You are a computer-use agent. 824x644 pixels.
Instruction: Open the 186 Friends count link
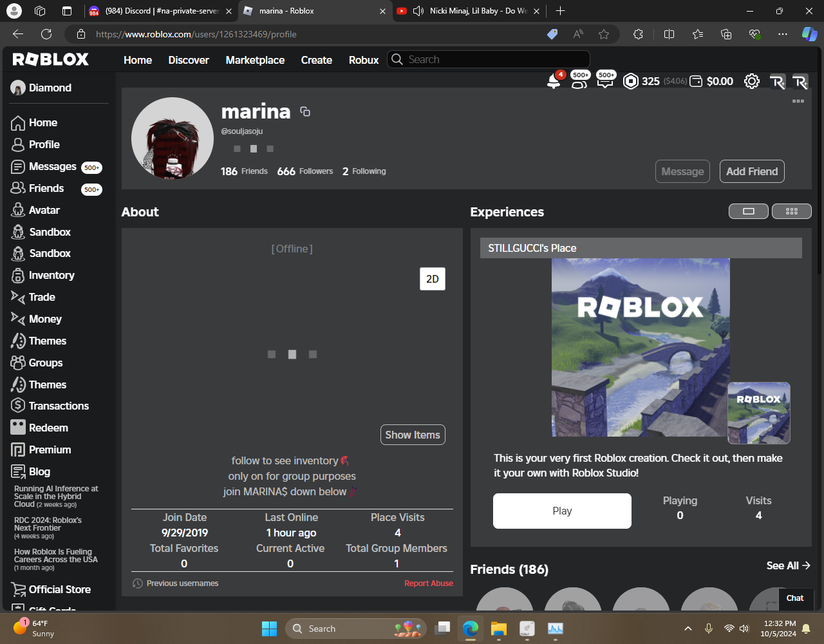click(x=244, y=171)
